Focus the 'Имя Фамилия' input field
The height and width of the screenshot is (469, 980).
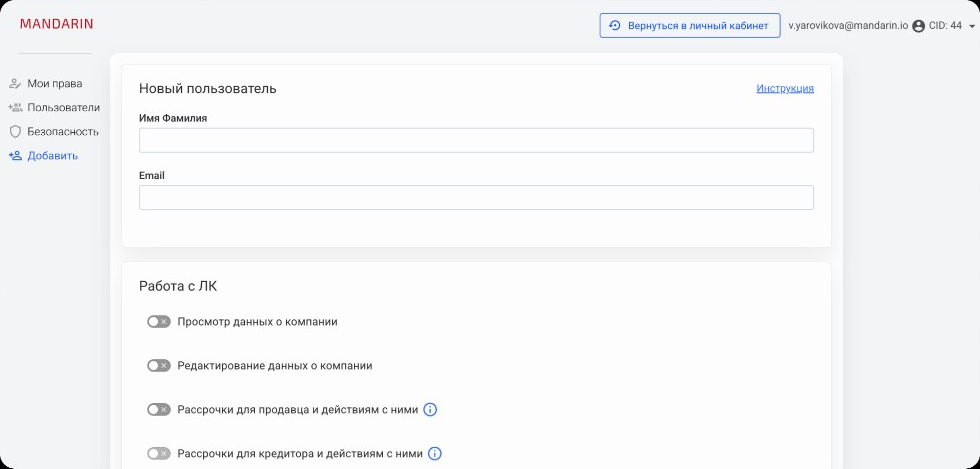476,140
